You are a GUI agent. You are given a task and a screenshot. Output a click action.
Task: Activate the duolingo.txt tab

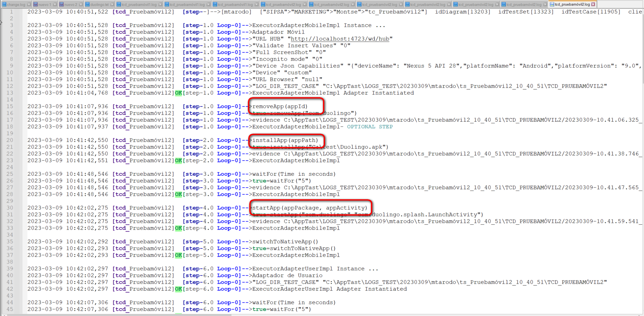tap(99, 4)
